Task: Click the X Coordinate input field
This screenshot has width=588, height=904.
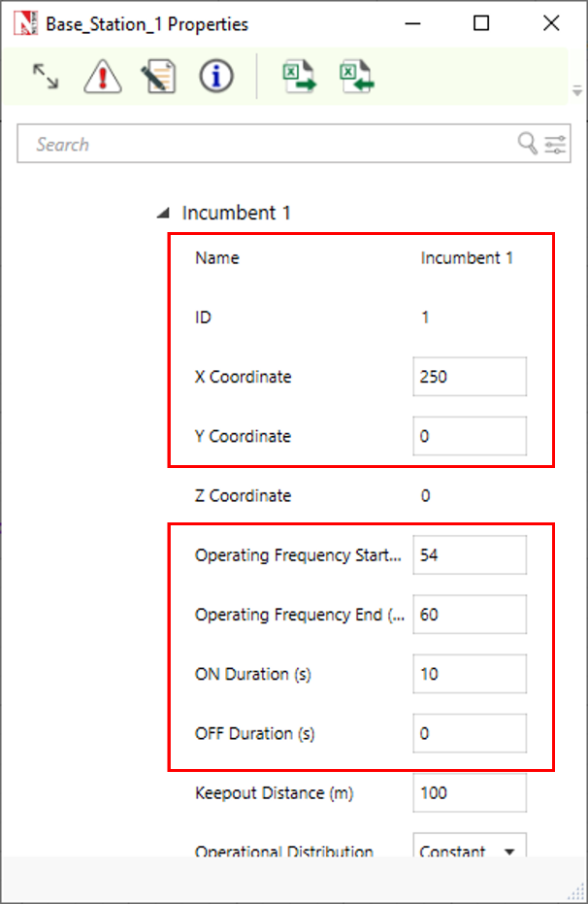Action: tap(470, 377)
